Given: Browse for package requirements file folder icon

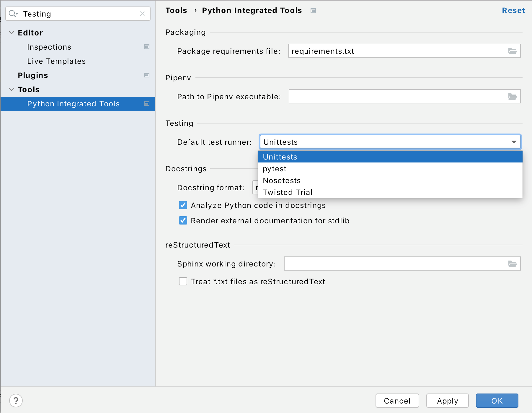Looking at the screenshot, I should (x=512, y=51).
